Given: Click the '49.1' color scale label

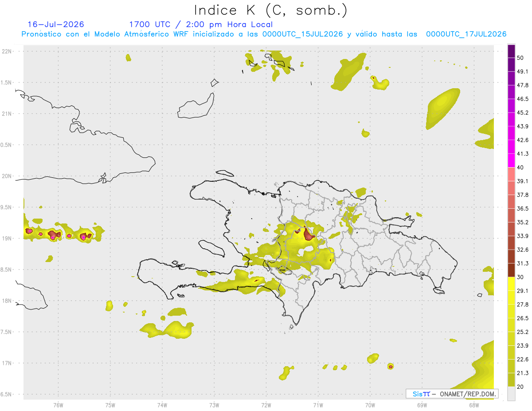Looking at the screenshot, I should pos(523,71).
